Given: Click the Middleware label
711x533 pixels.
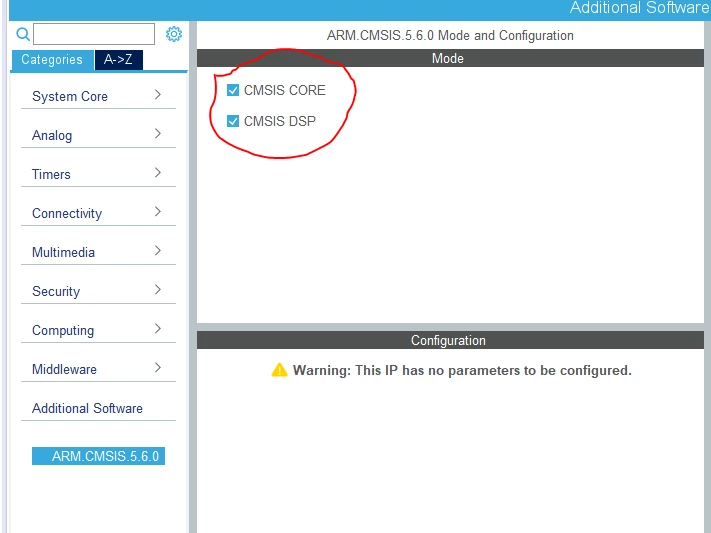Looking at the screenshot, I should click(x=64, y=370).
